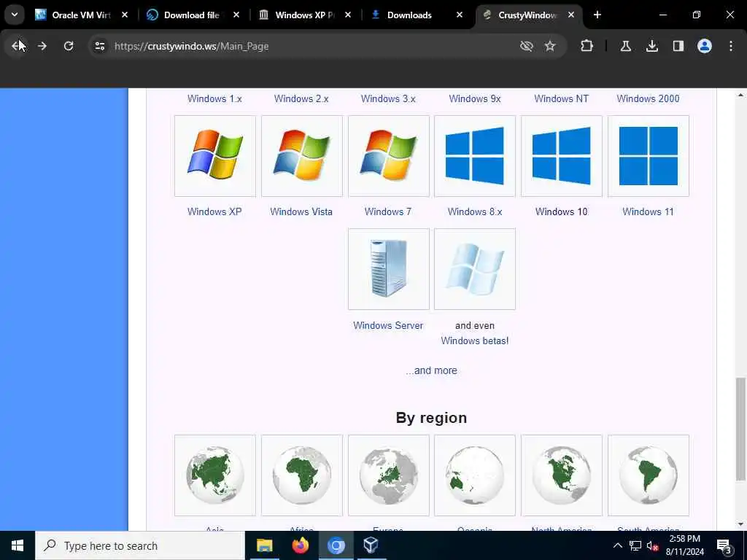This screenshot has width=747, height=560.
Task: Go forward in browser history
Action: pos(42,46)
